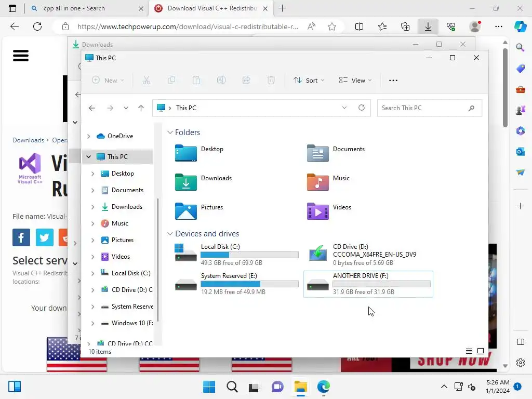Screen dimensions: 532x399
Task: Collapse the Devices and drives group
Action: (x=170, y=234)
